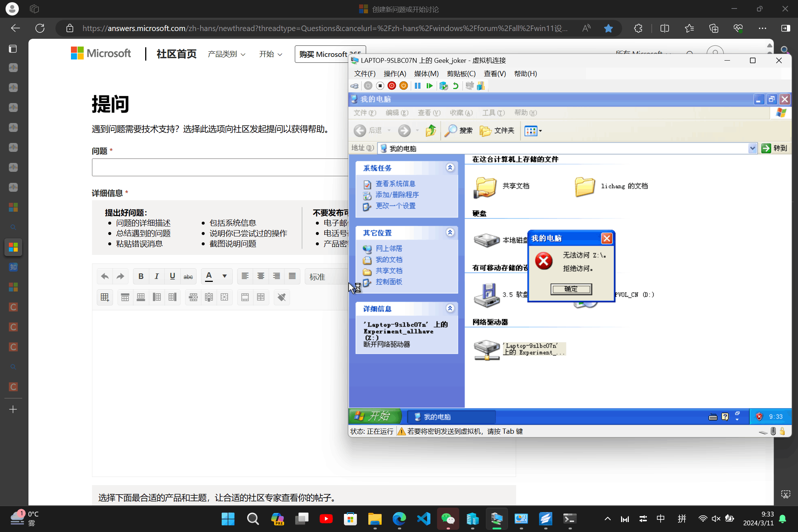Click the delete row table icon
Viewport: 798px width, 532px height.
click(193, 297)
